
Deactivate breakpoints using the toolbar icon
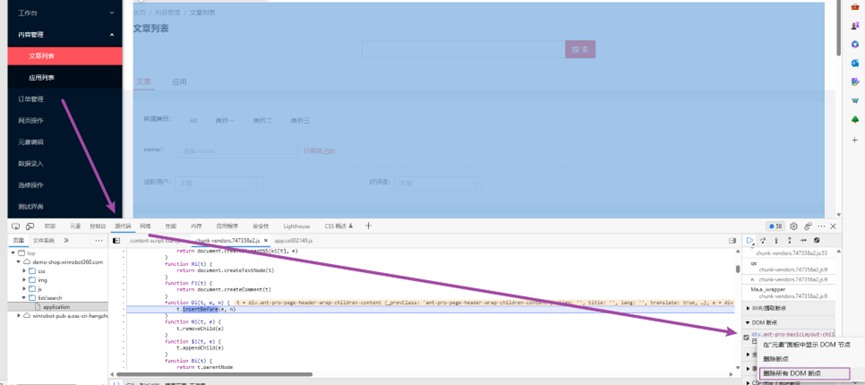click(x=817, y=240)
